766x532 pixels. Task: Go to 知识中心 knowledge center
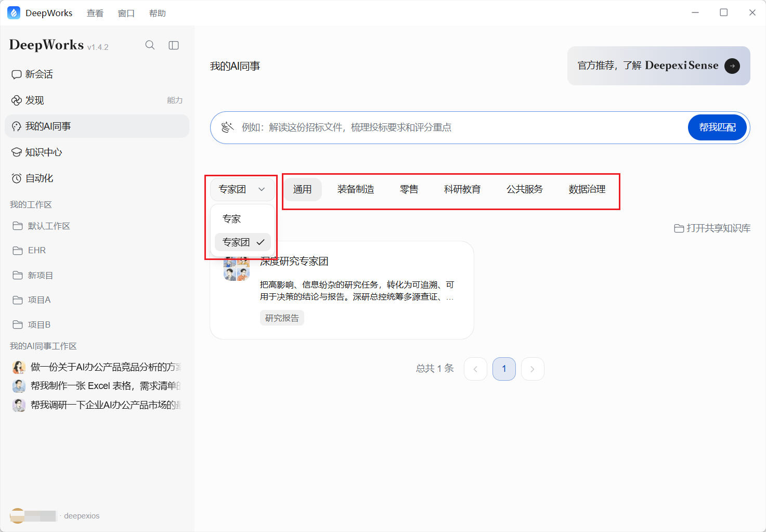click(x=97, y=152)
